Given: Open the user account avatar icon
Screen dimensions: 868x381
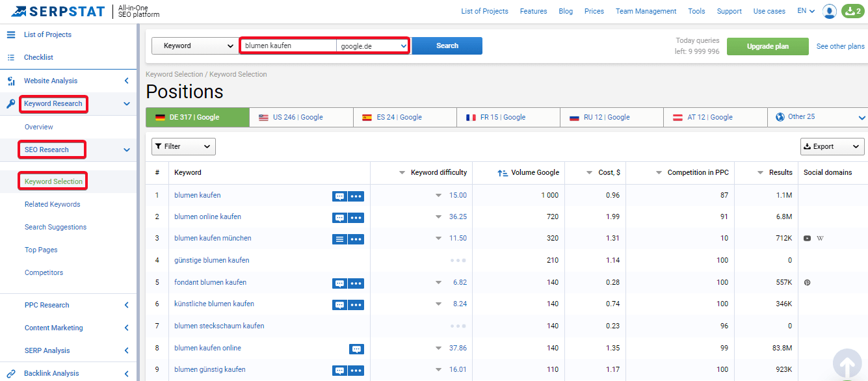Looking at the screenshot, I should click(829, 11).
